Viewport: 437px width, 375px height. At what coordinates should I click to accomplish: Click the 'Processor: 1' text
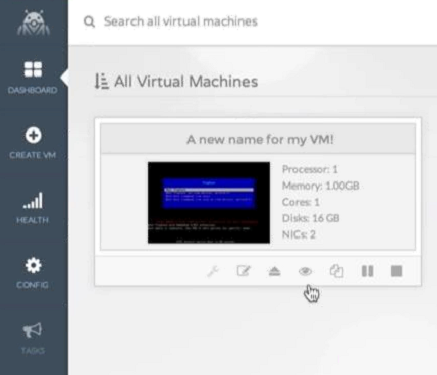pos(310,169)
